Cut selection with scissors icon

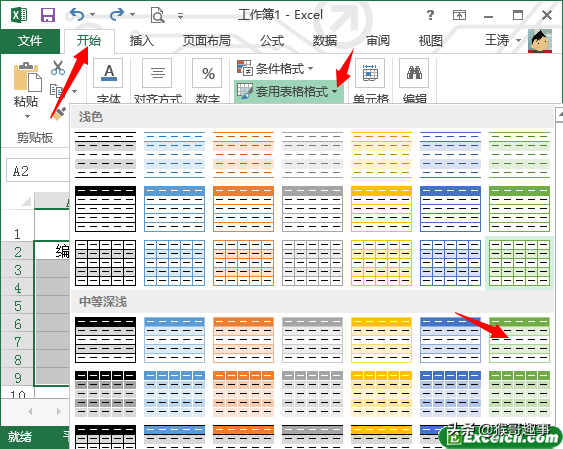(58, 67)
